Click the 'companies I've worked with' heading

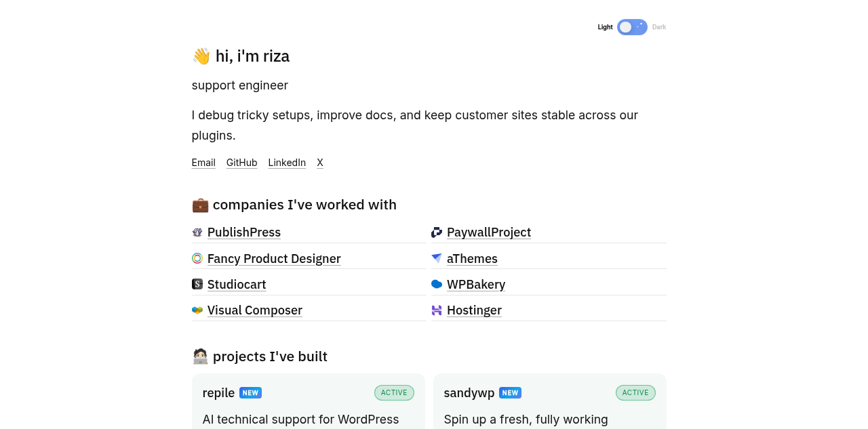click(x=304, y=205)
